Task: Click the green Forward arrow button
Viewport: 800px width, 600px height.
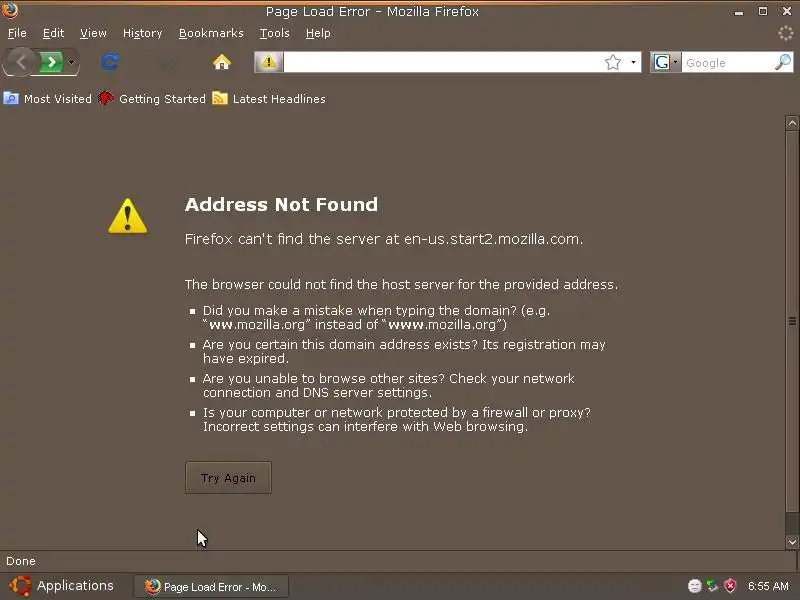Action: pos(51,62)
